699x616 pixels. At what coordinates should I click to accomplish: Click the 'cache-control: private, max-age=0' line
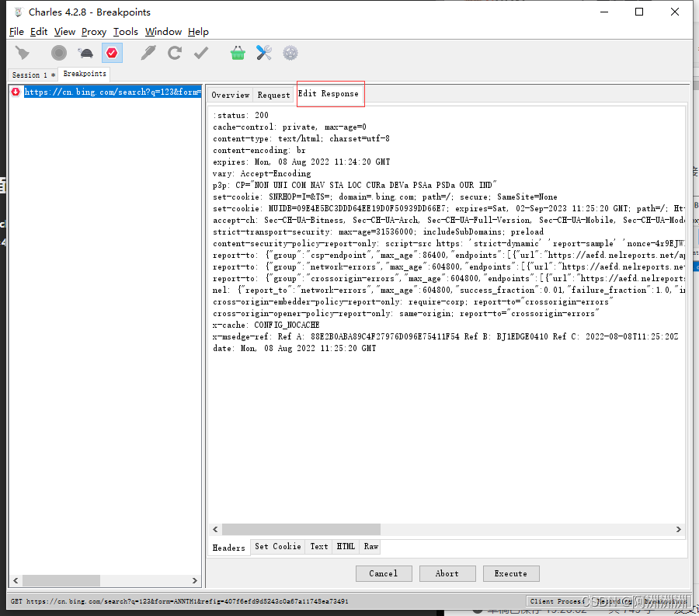pyautogui.click(x=290, y=127)
